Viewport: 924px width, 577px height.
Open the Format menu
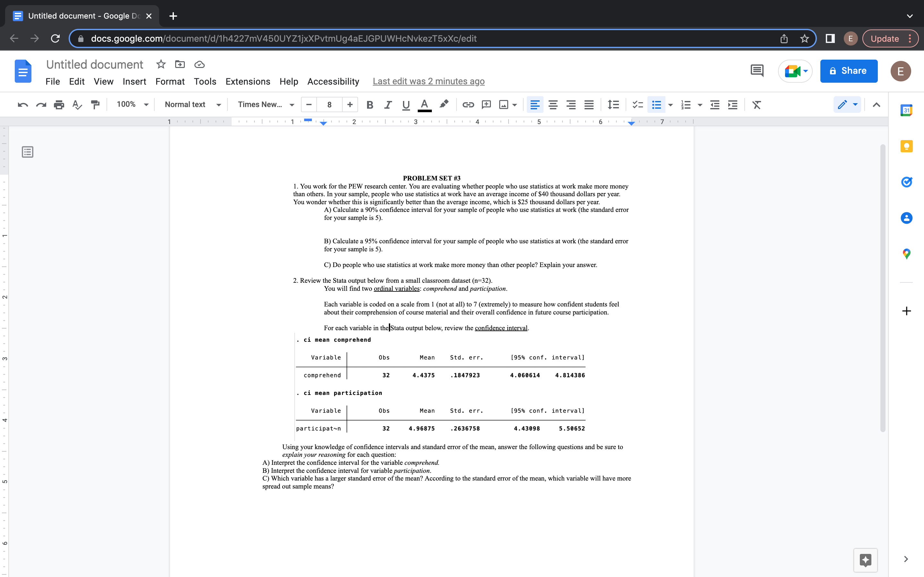click(170, 81)
